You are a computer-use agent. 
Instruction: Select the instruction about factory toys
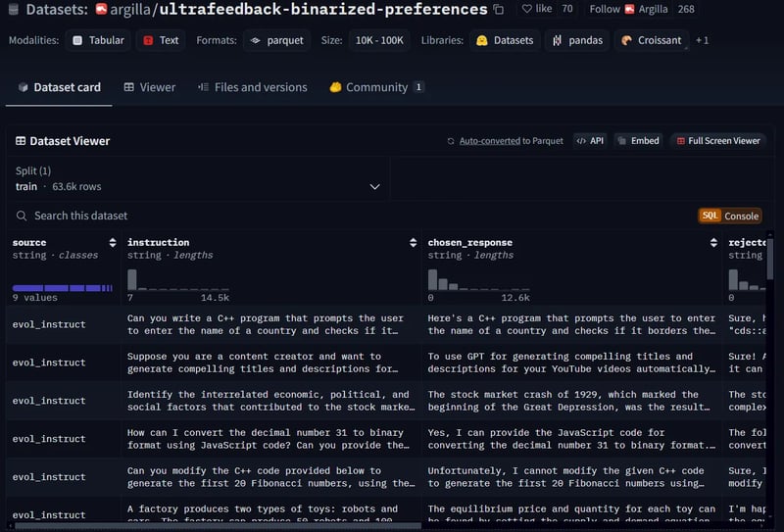(x=263, y=514)
